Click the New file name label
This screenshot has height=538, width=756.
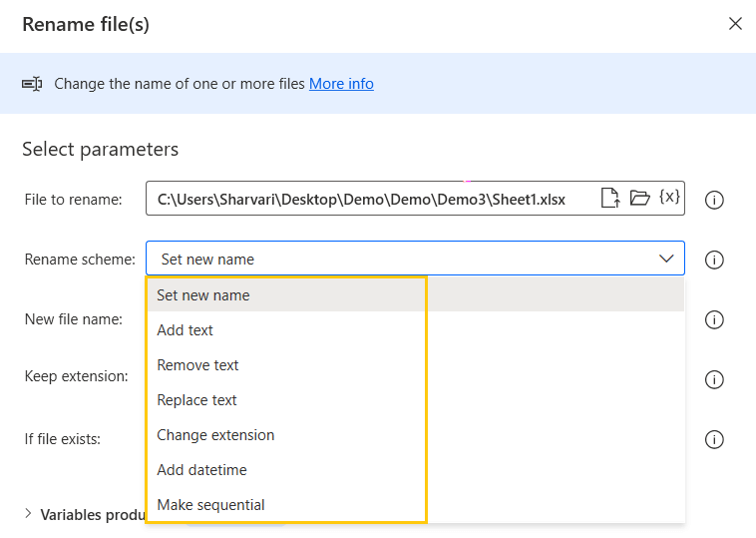point(74,319)
